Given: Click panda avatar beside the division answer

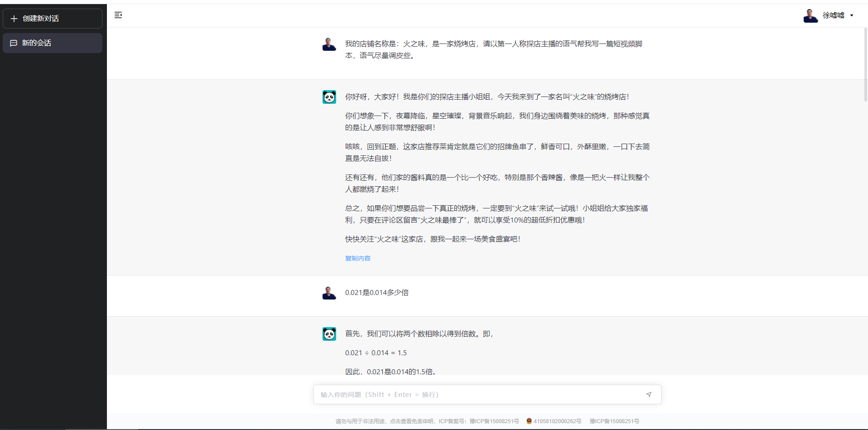Looking at the screenshot, I should 329,334.
